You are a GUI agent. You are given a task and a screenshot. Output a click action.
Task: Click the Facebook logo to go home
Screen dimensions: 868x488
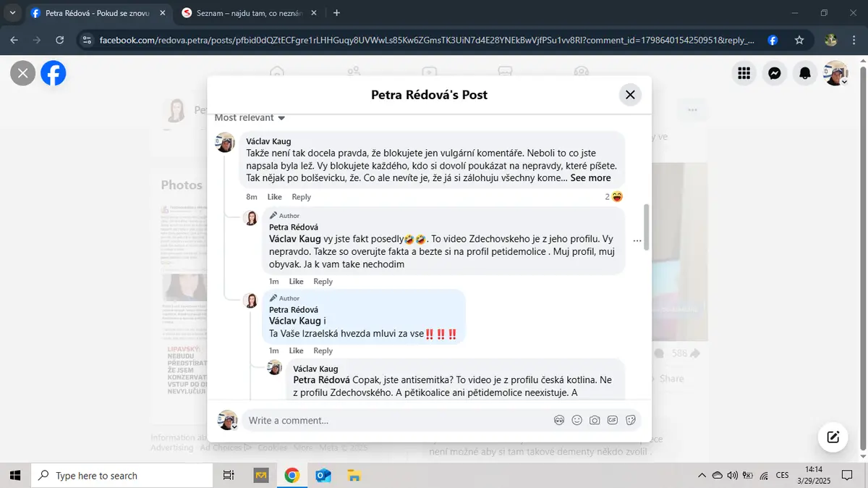(x=54, y=73)
